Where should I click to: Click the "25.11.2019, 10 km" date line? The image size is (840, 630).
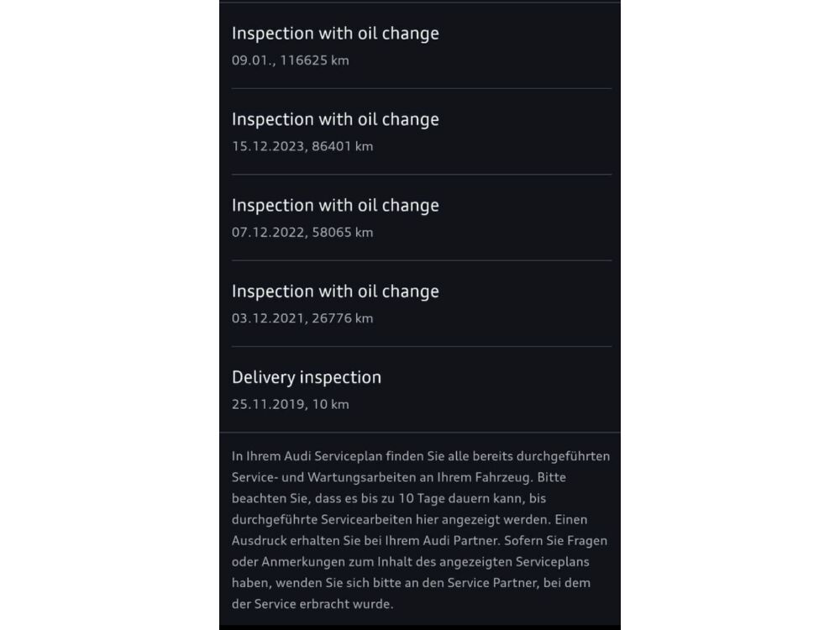291,404
